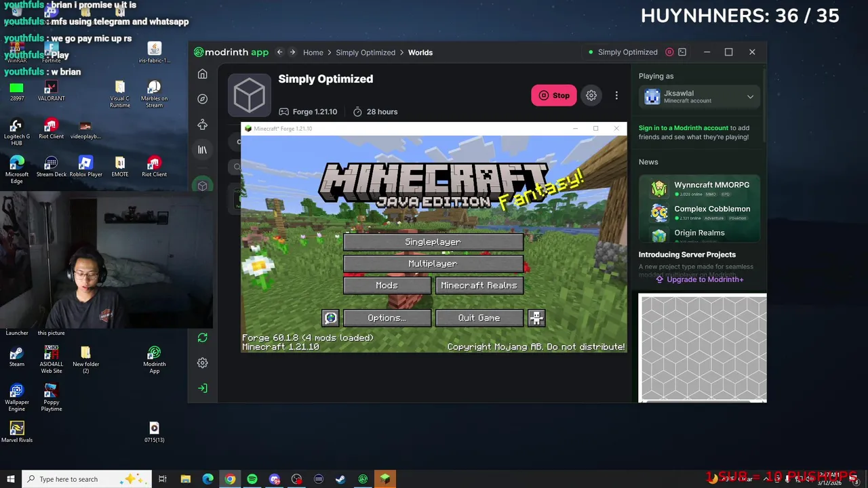Open Task View on the taskbar
The width and height of the screenshot is (868, 488).
click(163, 479)
